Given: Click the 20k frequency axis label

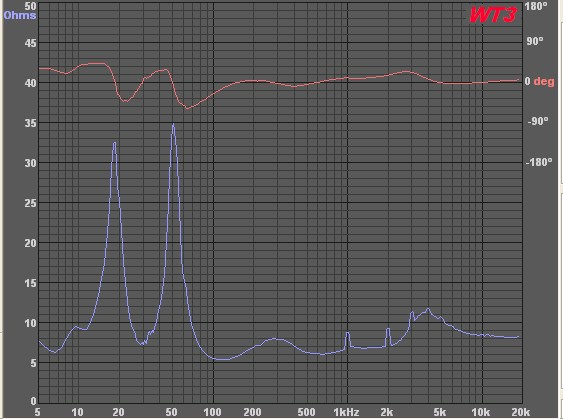Looking at the screenshot, I should pos(521,412).
